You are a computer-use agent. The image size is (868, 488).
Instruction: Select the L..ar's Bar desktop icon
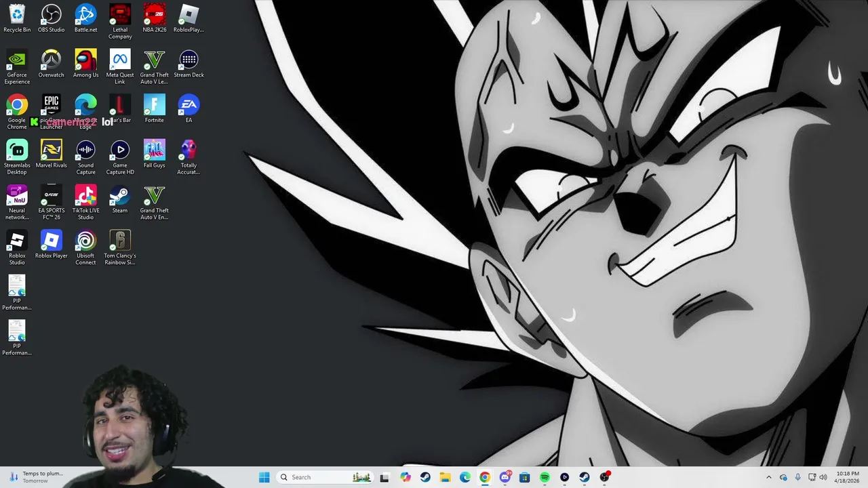coord(120,108)
